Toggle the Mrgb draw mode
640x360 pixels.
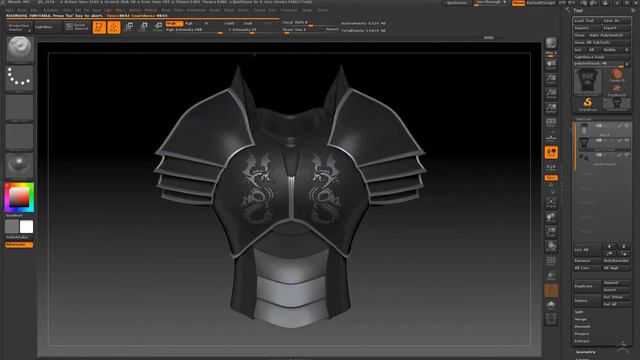coord(174,23)
